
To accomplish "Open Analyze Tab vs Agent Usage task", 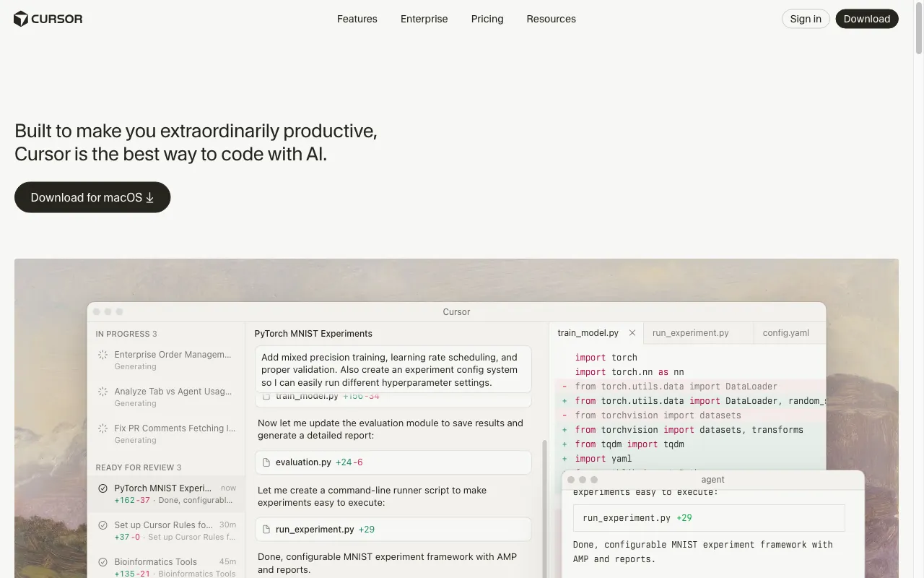I will click(166, 397).
